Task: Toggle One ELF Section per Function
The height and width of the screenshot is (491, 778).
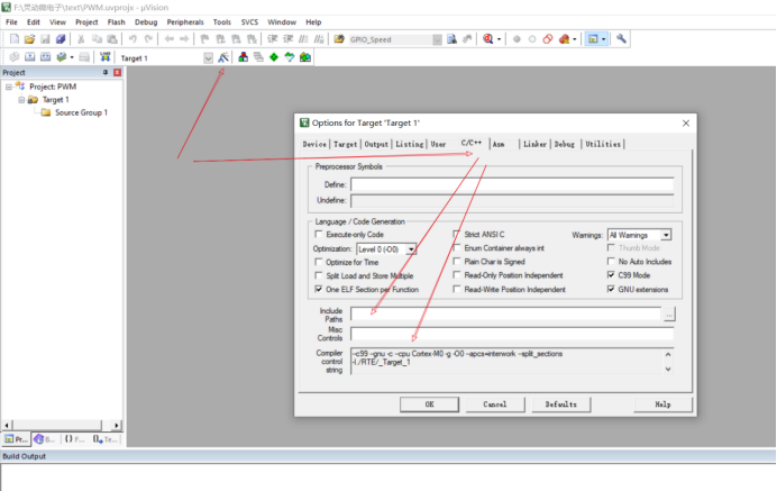Action: [x=319, y=289]
